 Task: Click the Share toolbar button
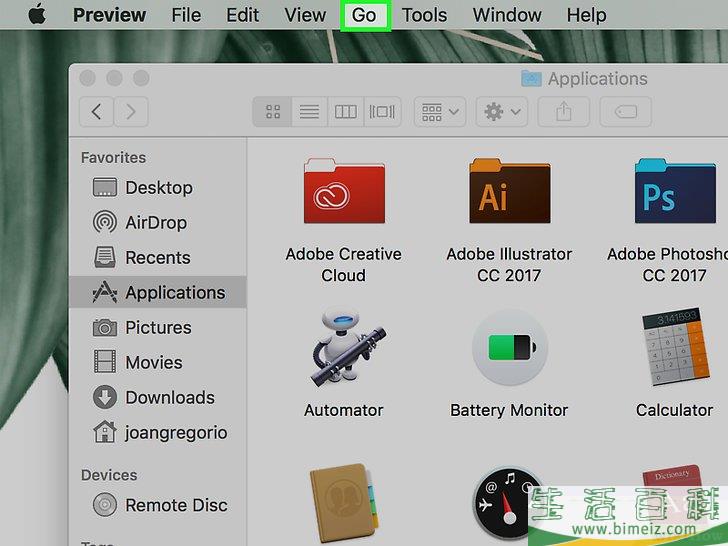click(x=564, y=111)
